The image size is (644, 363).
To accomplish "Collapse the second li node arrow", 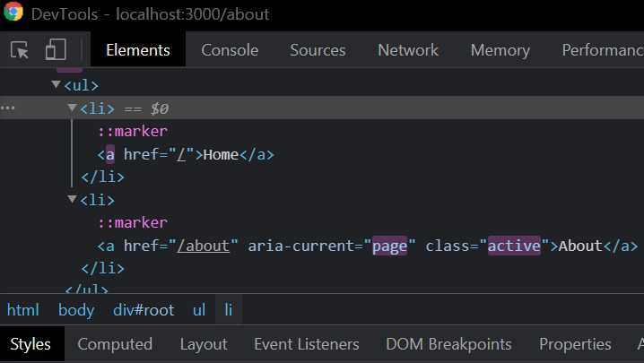I will click(72, 199).
